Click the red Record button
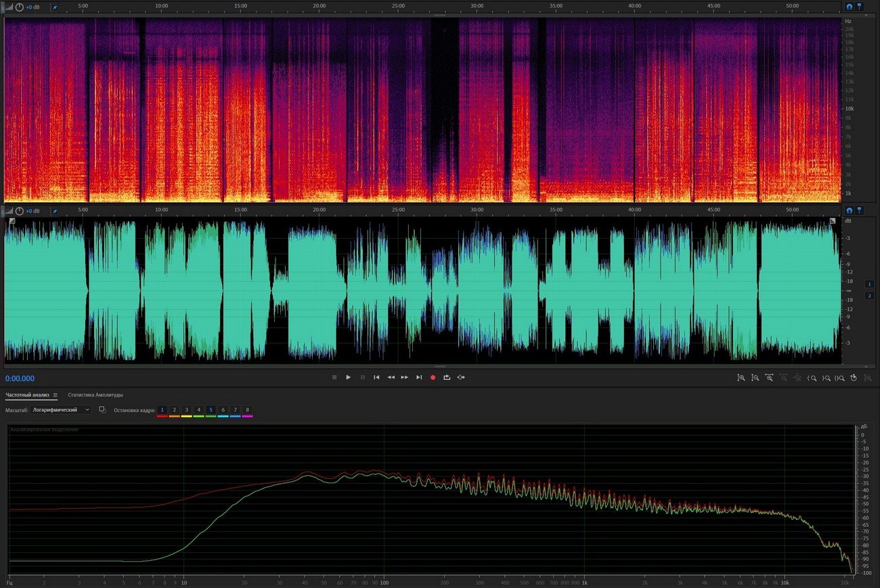This screenshot has width=880, height=588. [433, 377]
